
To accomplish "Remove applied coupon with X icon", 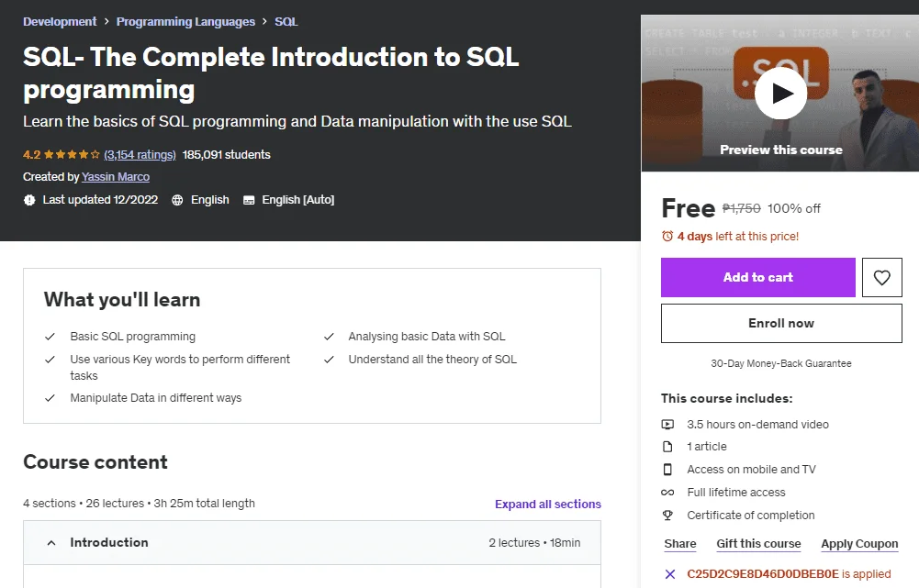I will [x=670, y=574].
